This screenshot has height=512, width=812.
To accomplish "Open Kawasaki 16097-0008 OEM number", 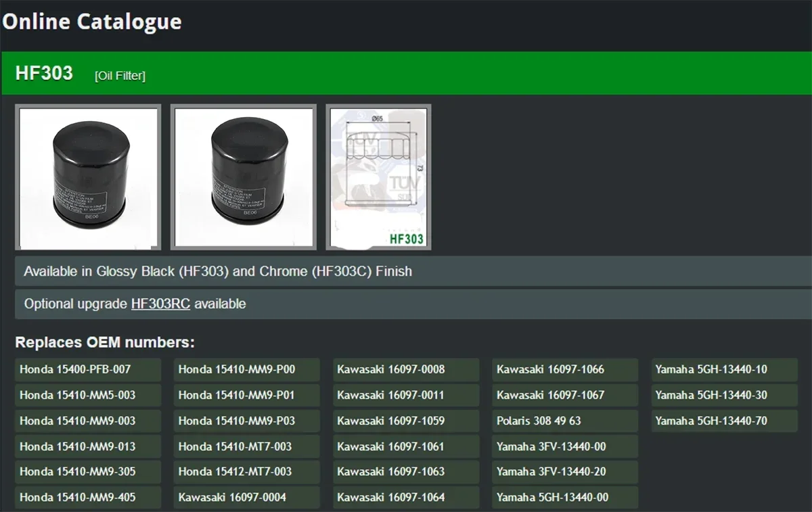I will 406,369.
